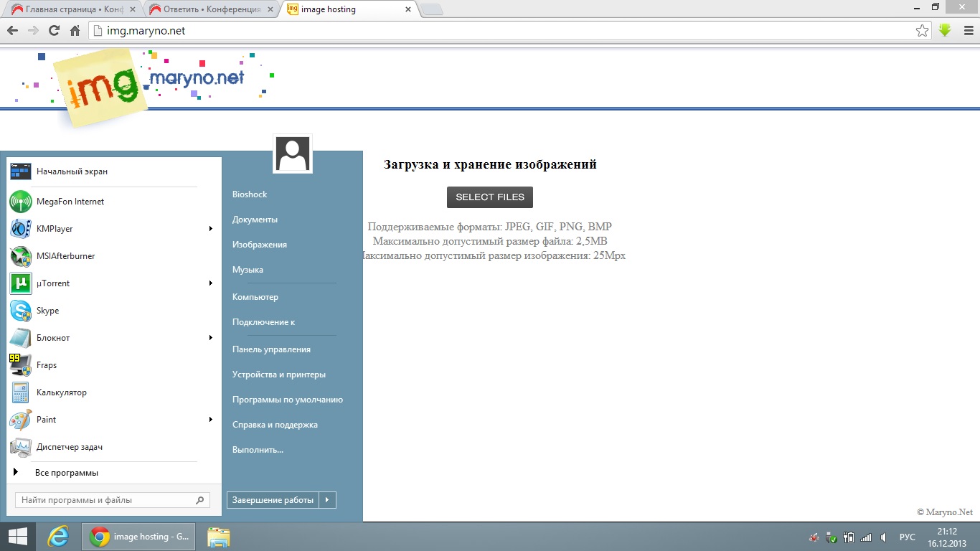Image resolution: width=980 pixels, height=551 pixels.
Task: Click the Windows Start button on the taskbar
Action: click(x=17, y=537)
